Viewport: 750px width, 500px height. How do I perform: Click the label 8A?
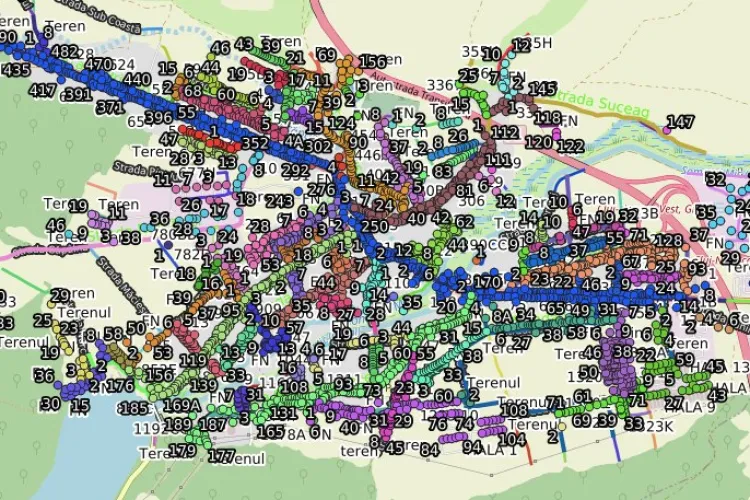click(x=502, y=316)
